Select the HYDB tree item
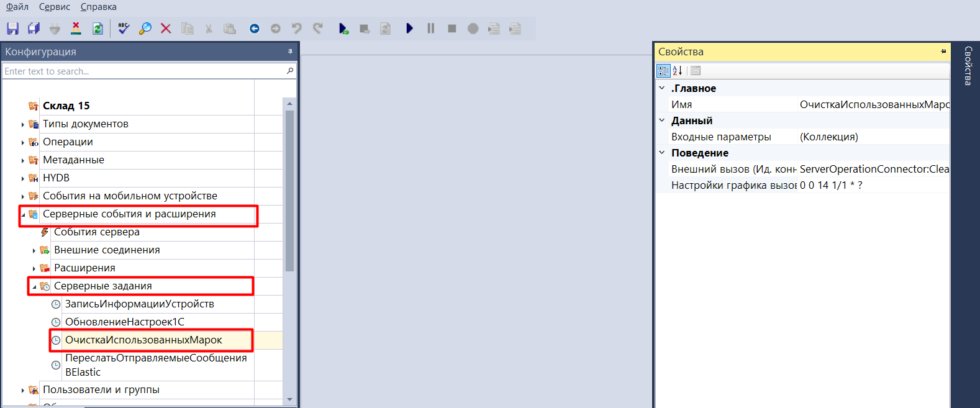This screenshot has width=980, height=408. [56, 178]
